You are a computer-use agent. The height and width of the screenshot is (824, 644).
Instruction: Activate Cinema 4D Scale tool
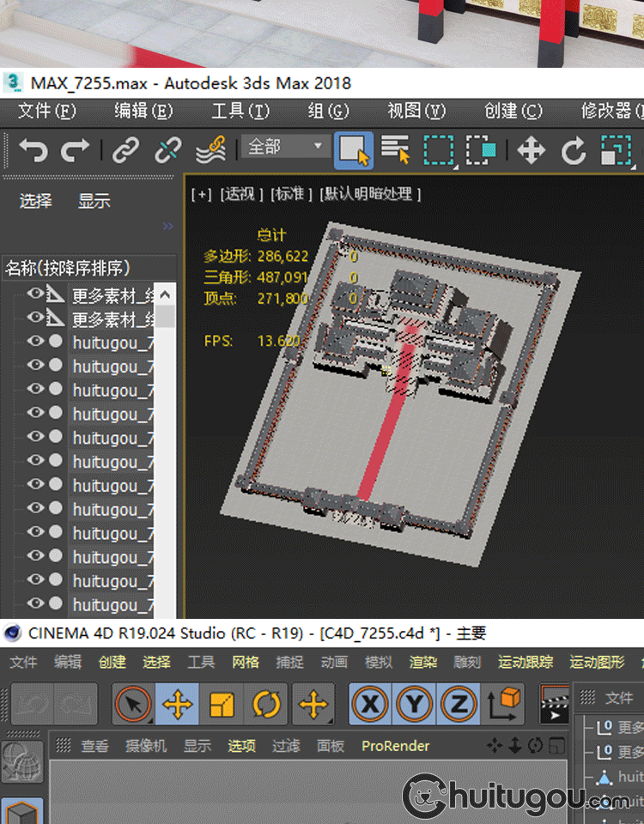[x=222, y=704]
